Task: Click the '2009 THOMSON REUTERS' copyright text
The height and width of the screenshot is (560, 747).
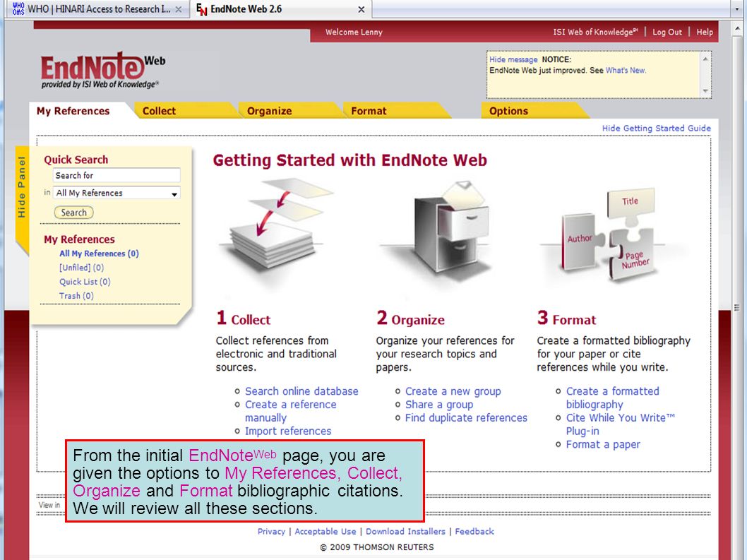Action: point(377,547)
